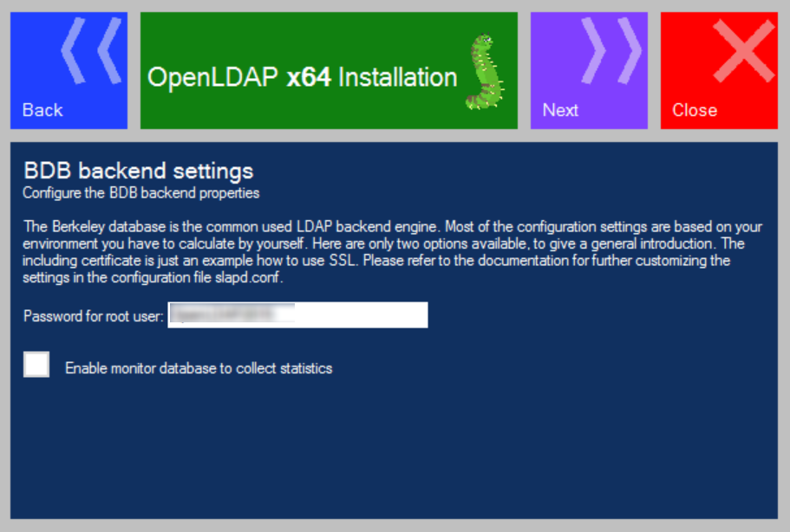Enable the monitor database checkbox
The image size is (790, 532).
pyautogui.click(x=36, y=365)
